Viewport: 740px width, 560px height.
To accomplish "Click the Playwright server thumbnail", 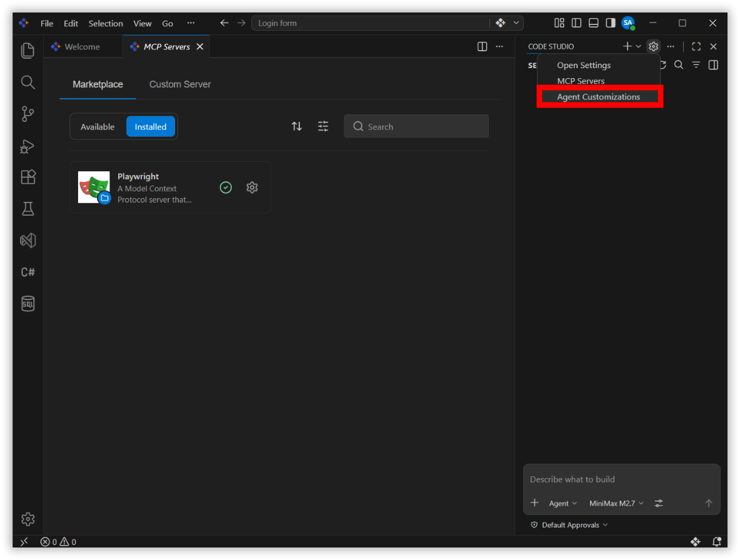I will pyautogui.click(x=94, y=187).
